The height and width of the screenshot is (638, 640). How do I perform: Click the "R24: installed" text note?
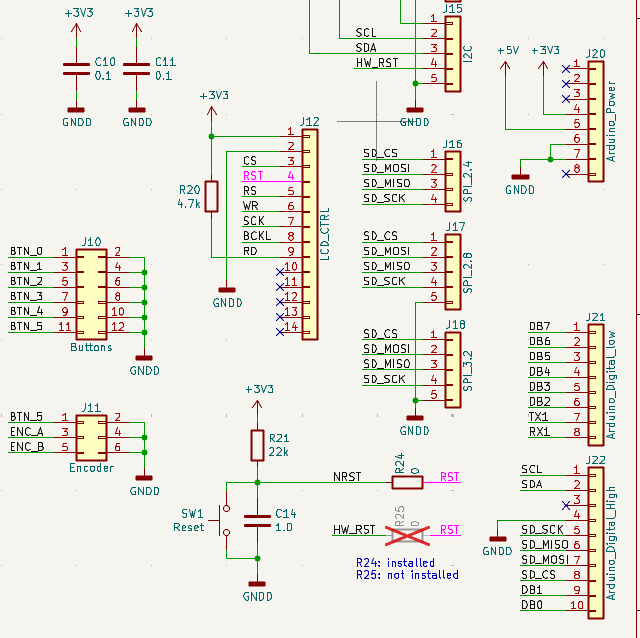coord(395,562)
